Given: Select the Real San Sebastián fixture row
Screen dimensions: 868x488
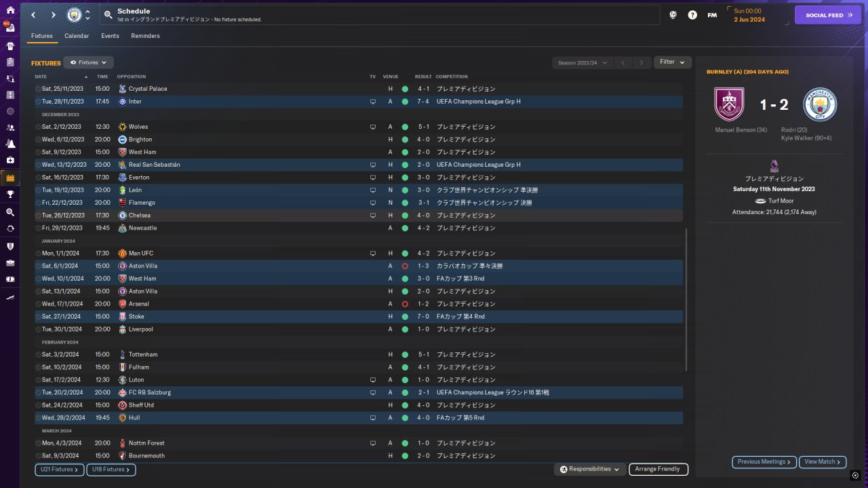Looking at the screenshot, I should click(x=359, y=165).
